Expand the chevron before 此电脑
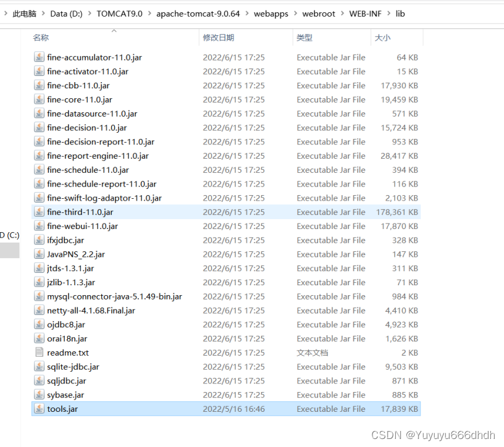The width and height of the screenshot is (504, 447). [x=6, y=14]
